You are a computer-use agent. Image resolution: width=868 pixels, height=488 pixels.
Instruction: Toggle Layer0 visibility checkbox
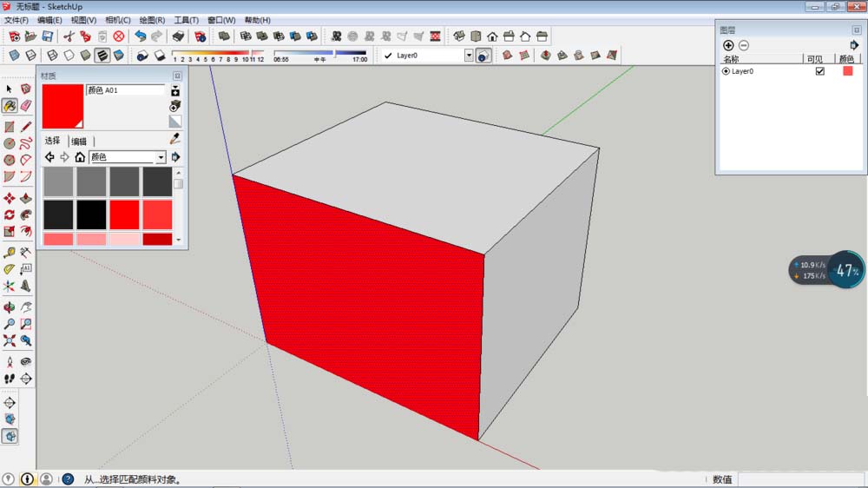coord(819,71)
